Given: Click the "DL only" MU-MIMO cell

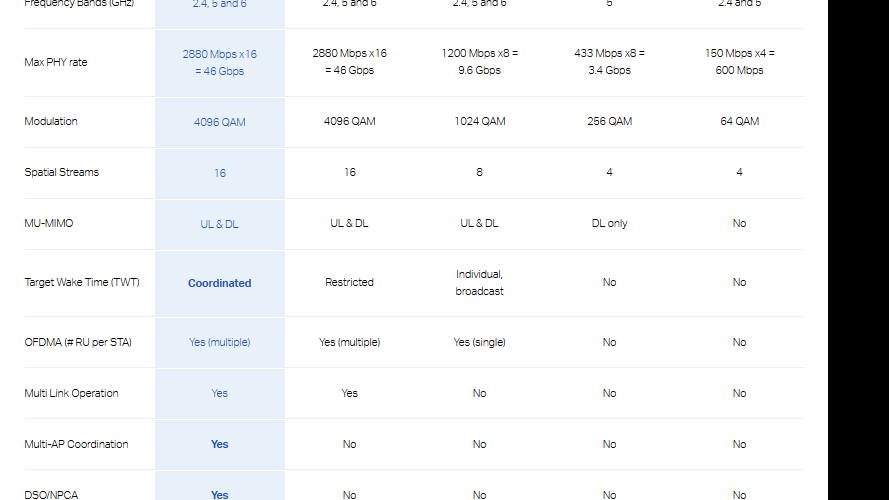Looking at the screenshot, I should click(609, 224).
